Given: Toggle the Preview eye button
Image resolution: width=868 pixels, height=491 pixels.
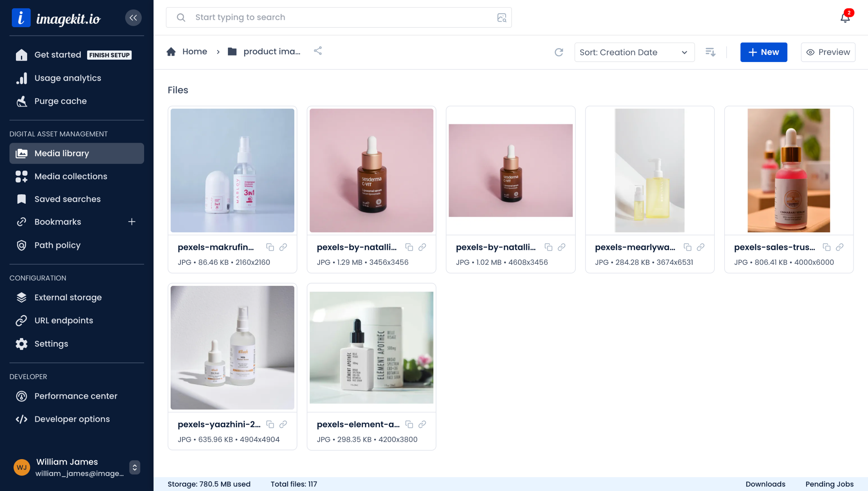Looking at the screenshot, I should [x=828, y=52].
